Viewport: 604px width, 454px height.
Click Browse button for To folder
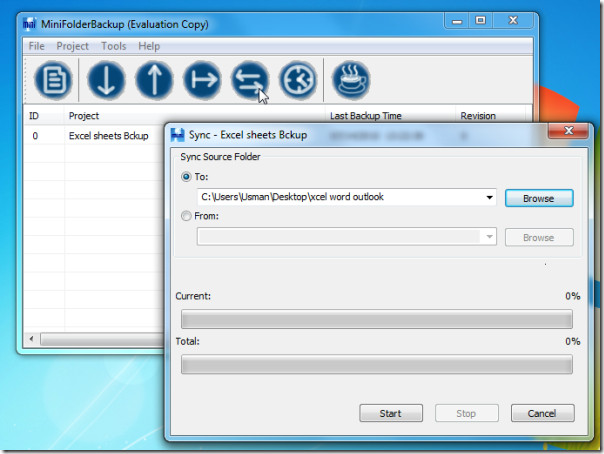click(x=539, y=198)
